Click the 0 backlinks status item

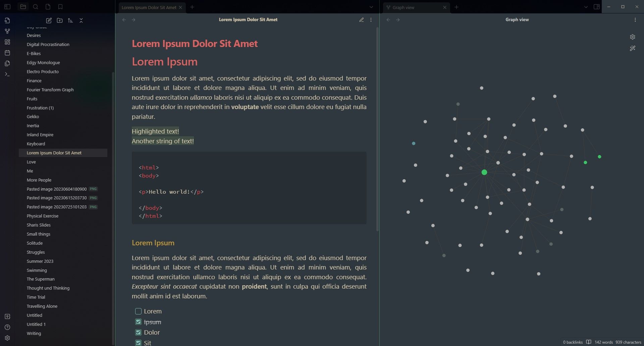[x=573, y=342]
